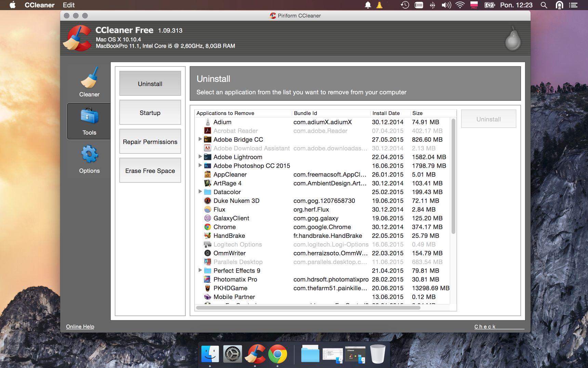Open the Erase Free Space tab
The width and height of the screenshot is (588, 368).
150,170
